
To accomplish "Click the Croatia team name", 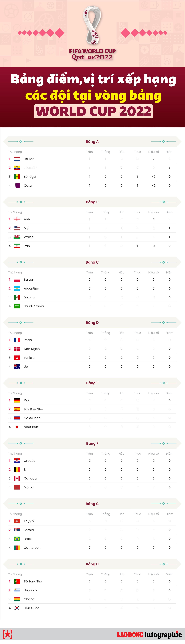I will click(30, 461).
